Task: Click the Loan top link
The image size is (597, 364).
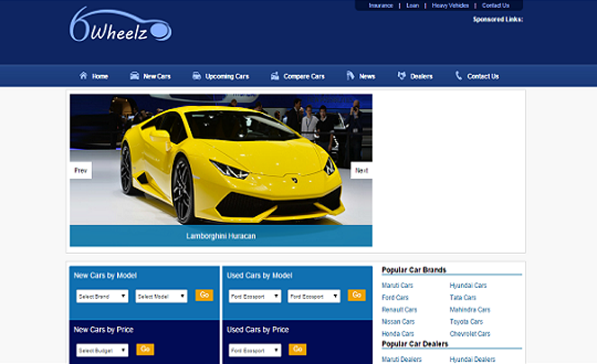Action: point(412,5)
